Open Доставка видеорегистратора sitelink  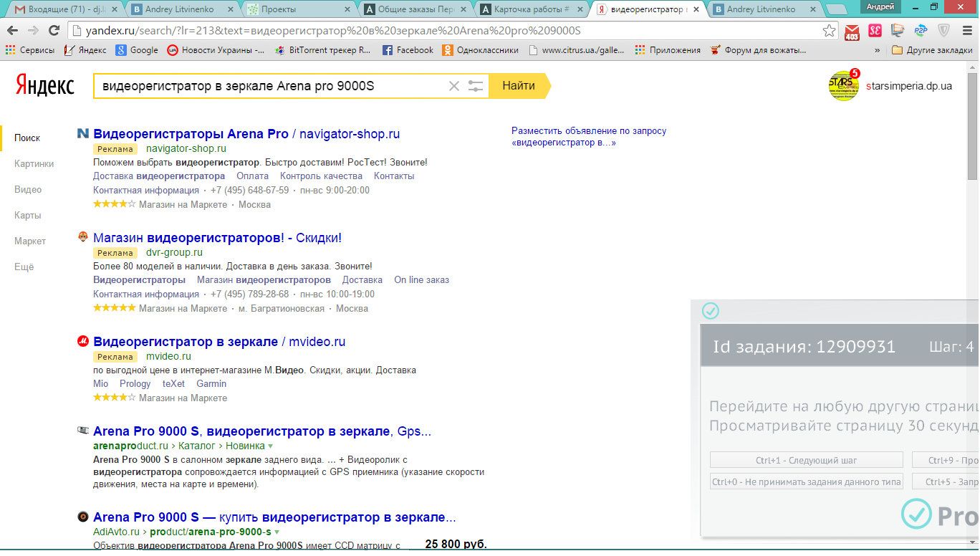159,176
